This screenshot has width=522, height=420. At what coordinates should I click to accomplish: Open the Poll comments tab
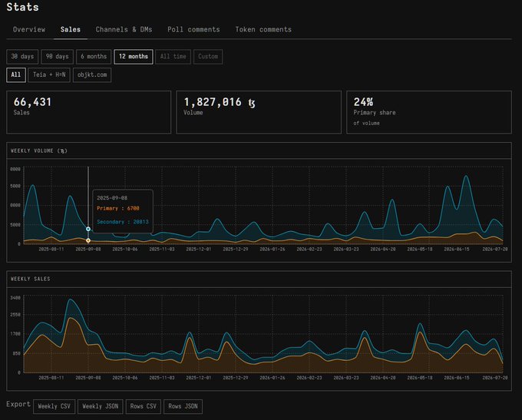(193, 30)
